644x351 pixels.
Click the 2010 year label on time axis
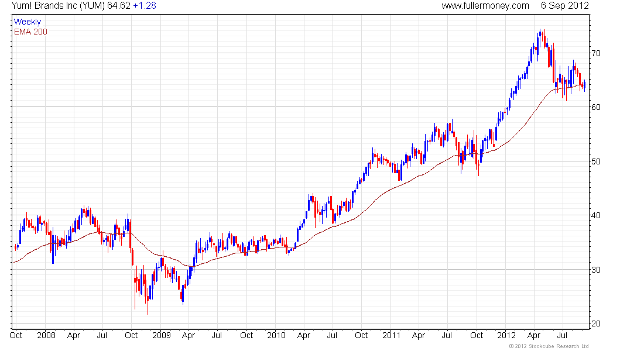pyautogui.click(x=276, y=335)
